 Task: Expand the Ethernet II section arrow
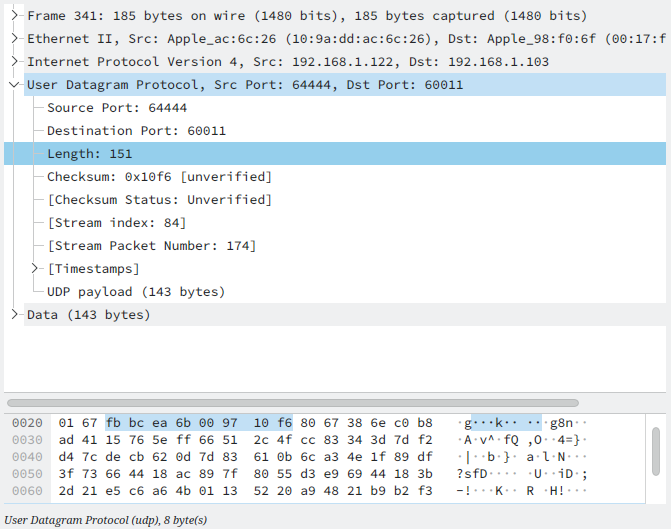click(14, 39)
